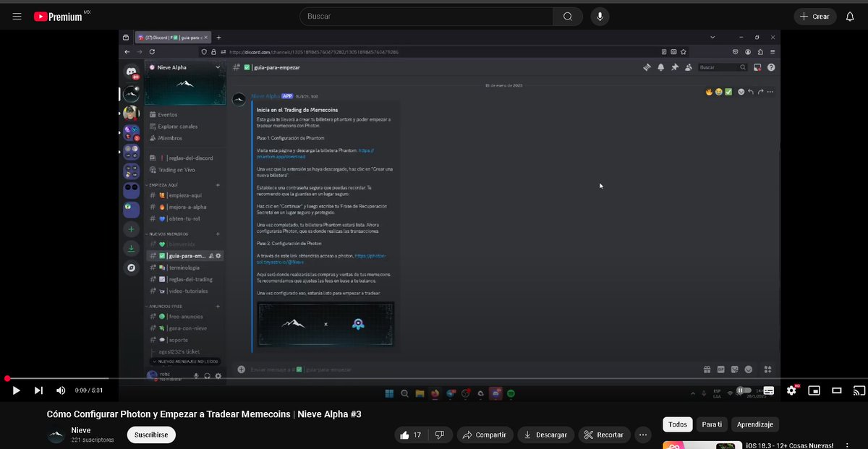Click the YouTube search magnifier button
The image size is (868, 449).
(568, 16)
